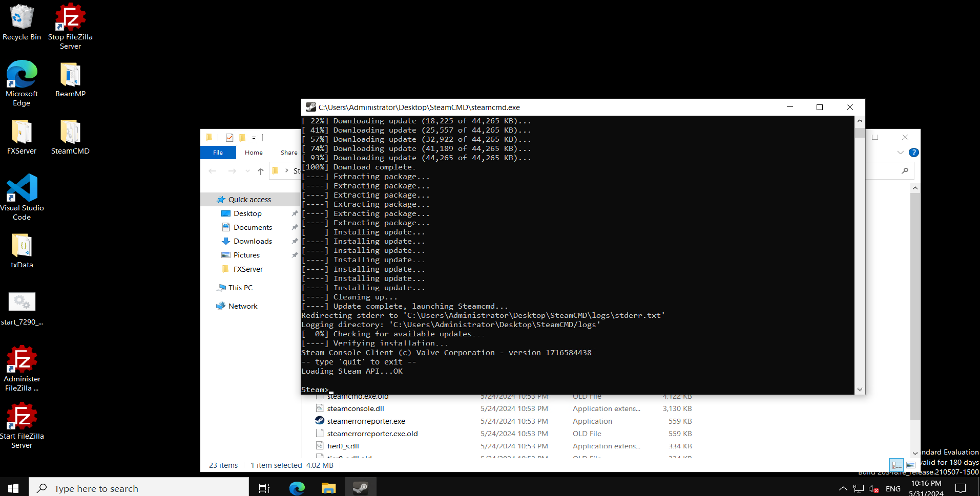Viewport: 980px width, 496px height.
Task: Go back in Explorer navigation
Action: [213, 171]
